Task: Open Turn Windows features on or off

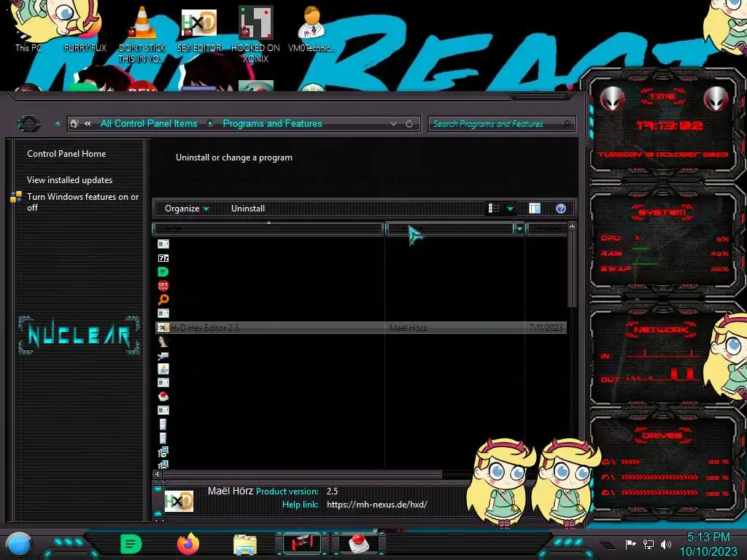Action: pos(82,202)
